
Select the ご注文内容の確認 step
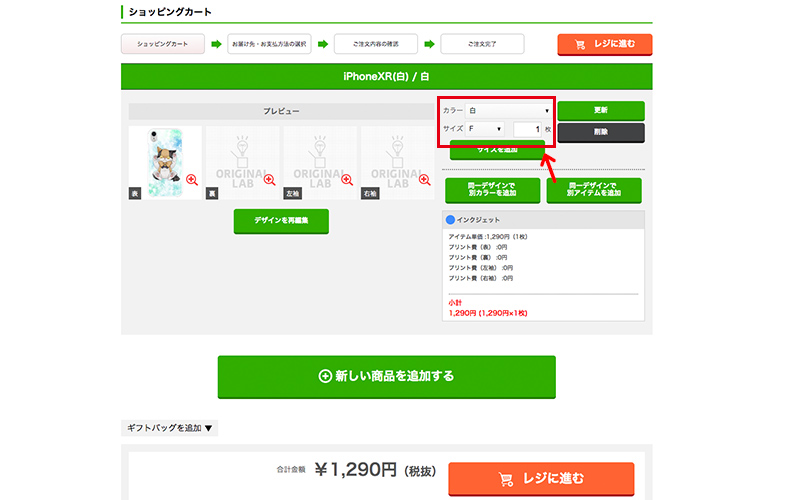[x=376, y=44]
